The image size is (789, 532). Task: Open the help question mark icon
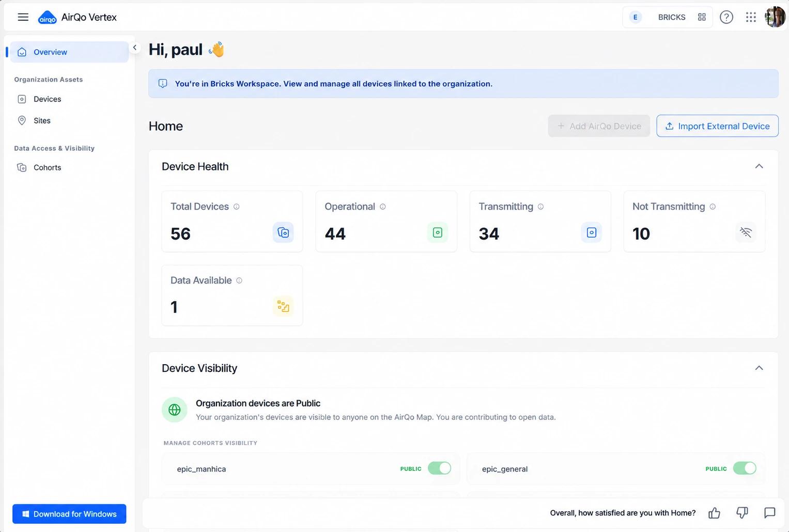coord(726,17)
